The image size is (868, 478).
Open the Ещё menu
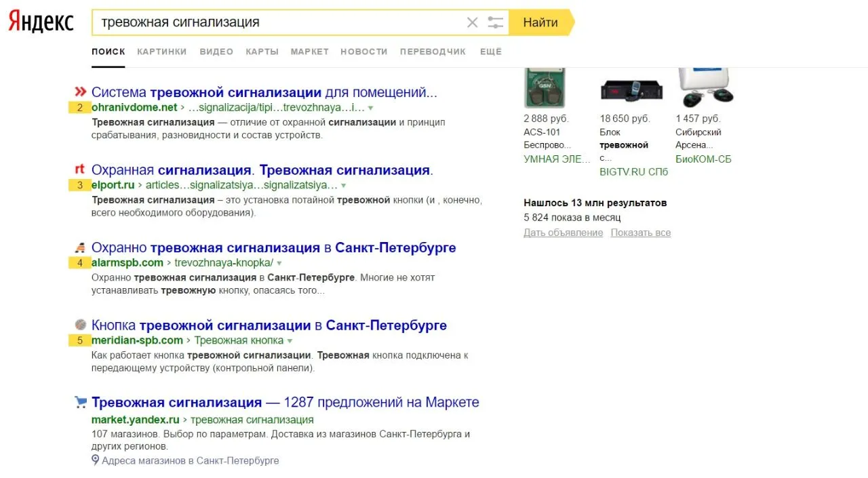click(490, 52)
